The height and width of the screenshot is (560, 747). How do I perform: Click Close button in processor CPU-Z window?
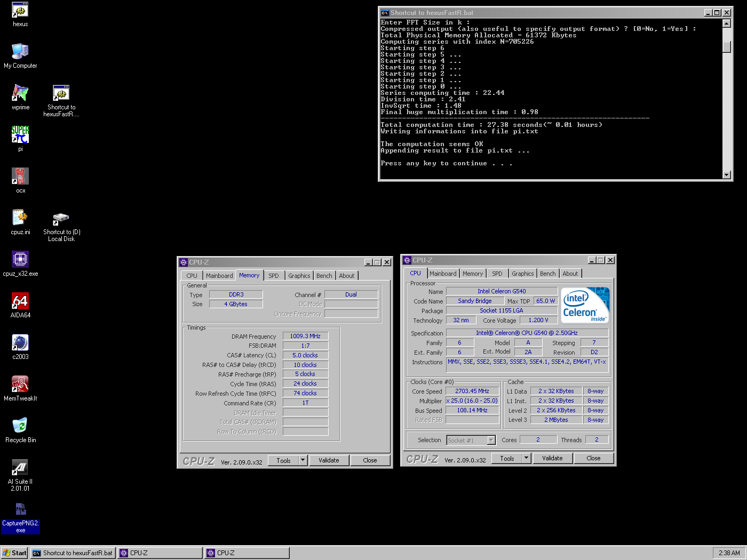point(593,458)
